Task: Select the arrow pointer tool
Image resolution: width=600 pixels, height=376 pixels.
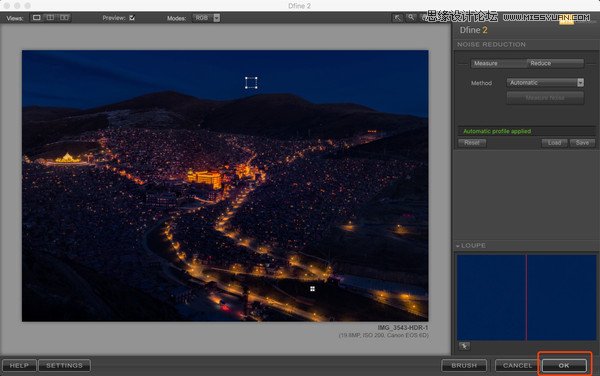Action: pyautogui.click(x=398, y=18)
